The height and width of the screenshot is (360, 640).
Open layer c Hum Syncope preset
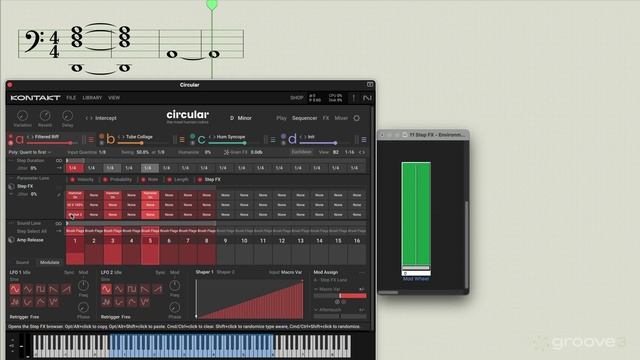[x=231, y=137]
